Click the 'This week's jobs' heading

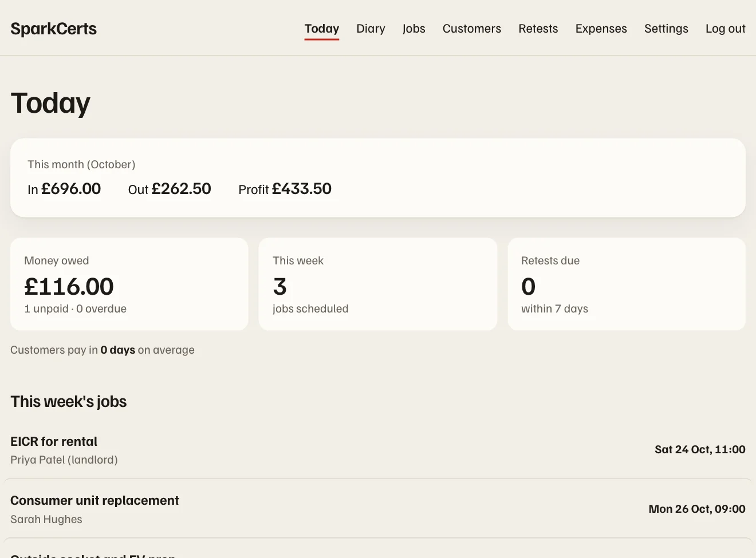pyautogui.click(x=69, y=402)
